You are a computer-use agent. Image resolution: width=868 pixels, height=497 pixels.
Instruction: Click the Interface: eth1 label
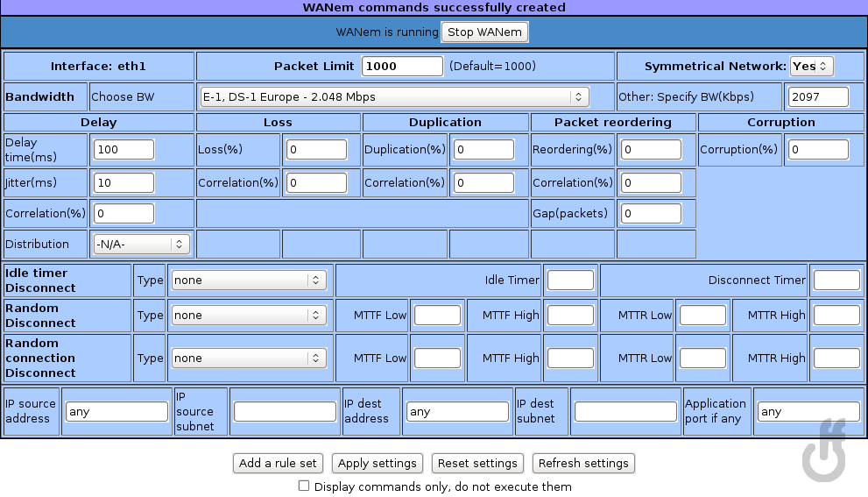click(98, 67)
